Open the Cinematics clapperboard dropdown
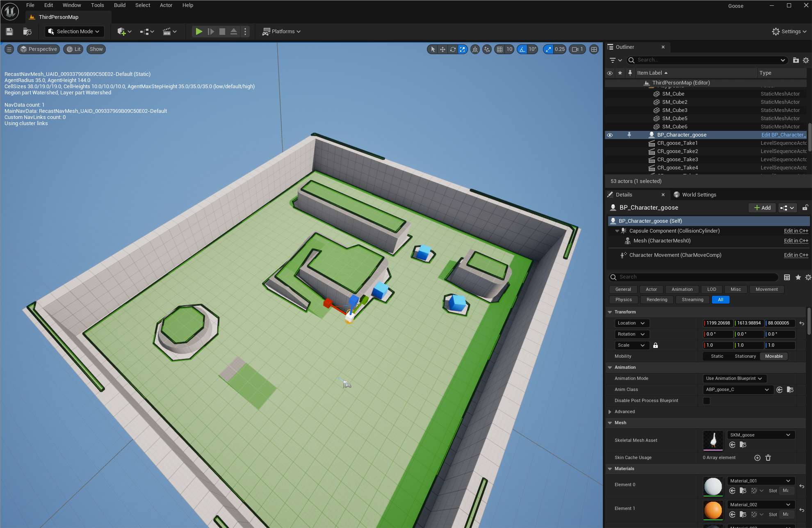This screenshot has height=528, width=812. coord(169,32)
